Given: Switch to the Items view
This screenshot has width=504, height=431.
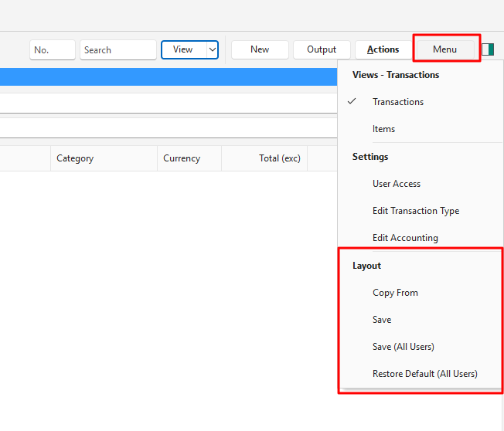Looking at the screenshot, I should pyautogui.click(x=383, y=129).
